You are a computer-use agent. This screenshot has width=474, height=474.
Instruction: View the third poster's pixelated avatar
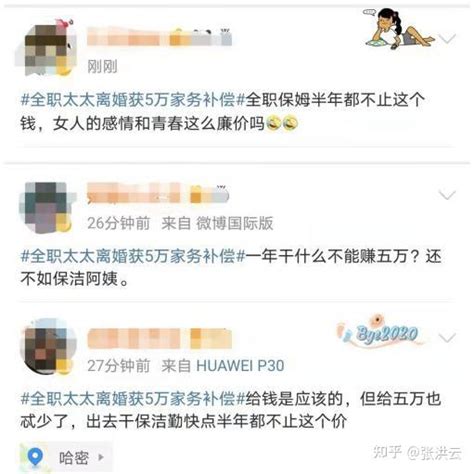47,347
